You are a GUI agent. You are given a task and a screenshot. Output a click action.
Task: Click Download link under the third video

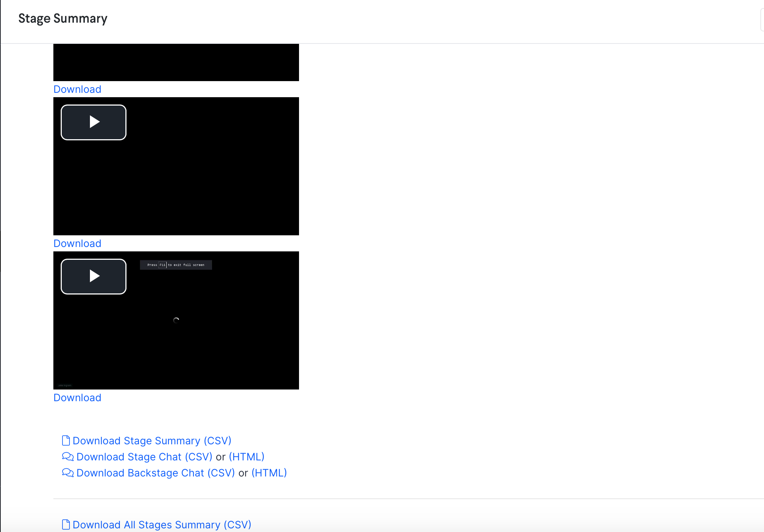coord(77,398)
